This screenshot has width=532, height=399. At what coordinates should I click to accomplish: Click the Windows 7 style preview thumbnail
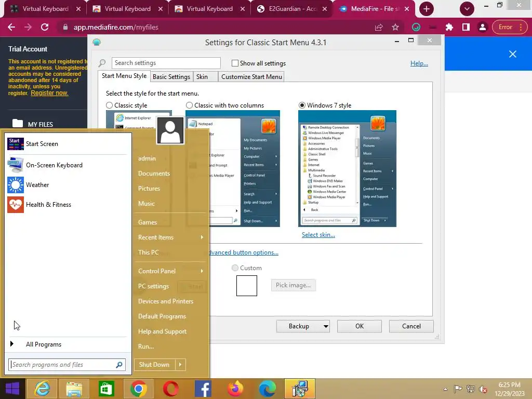347,169
